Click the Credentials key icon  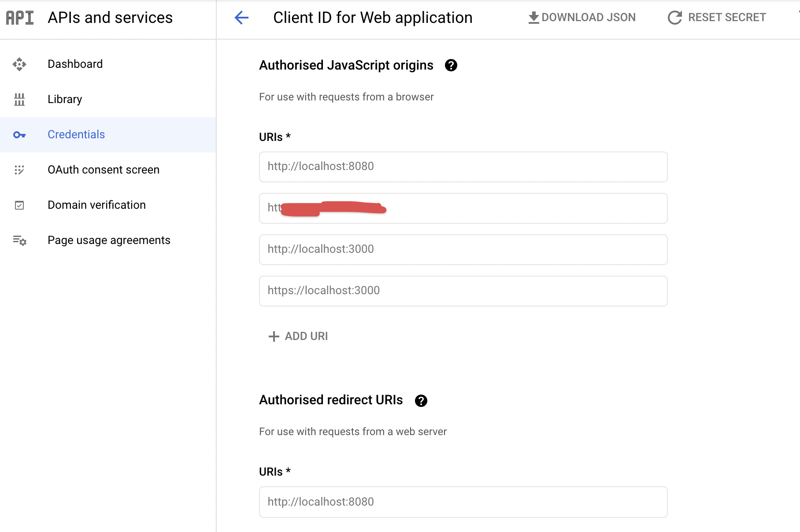coord(19,135)
